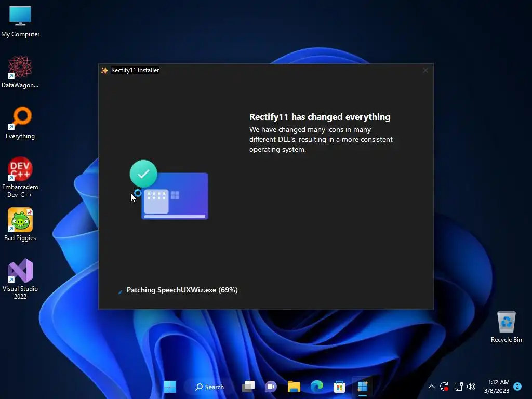
Task: Launch Microsoft Edge from the taskbar
Action: (x=317, y=387)
